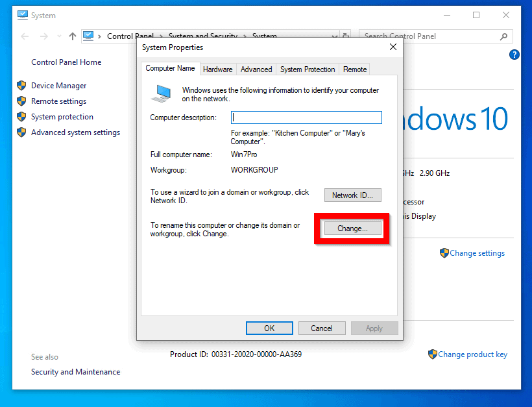Close the System window
This screenshot has width=532, height=407.
[x=506, y=16]
